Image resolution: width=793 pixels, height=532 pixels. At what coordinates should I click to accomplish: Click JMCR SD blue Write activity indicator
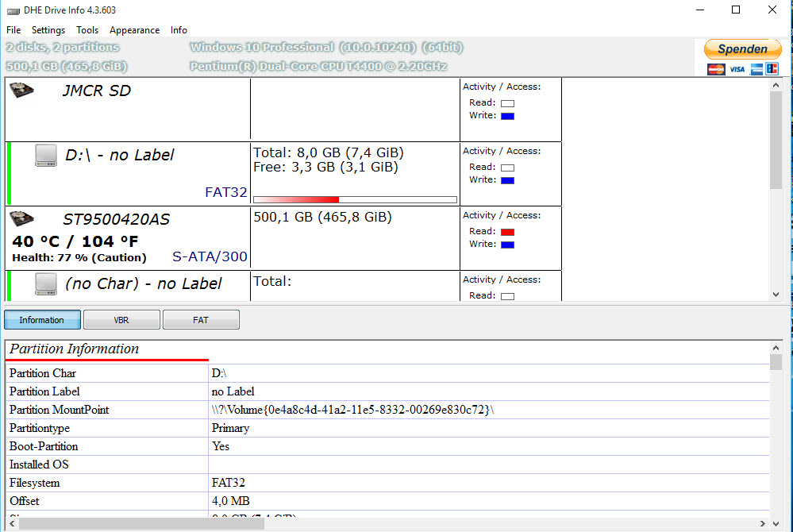[507, 116]
